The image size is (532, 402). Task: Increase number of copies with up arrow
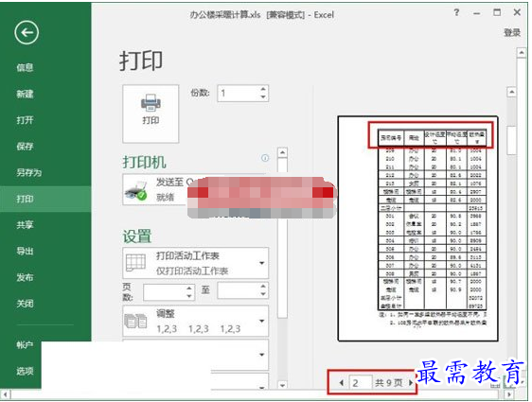click(263, 89)
